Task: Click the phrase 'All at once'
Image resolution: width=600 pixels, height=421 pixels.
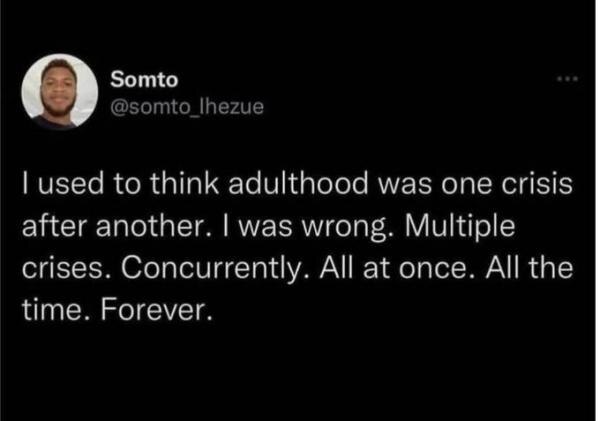Action: [x=396, y=268]
